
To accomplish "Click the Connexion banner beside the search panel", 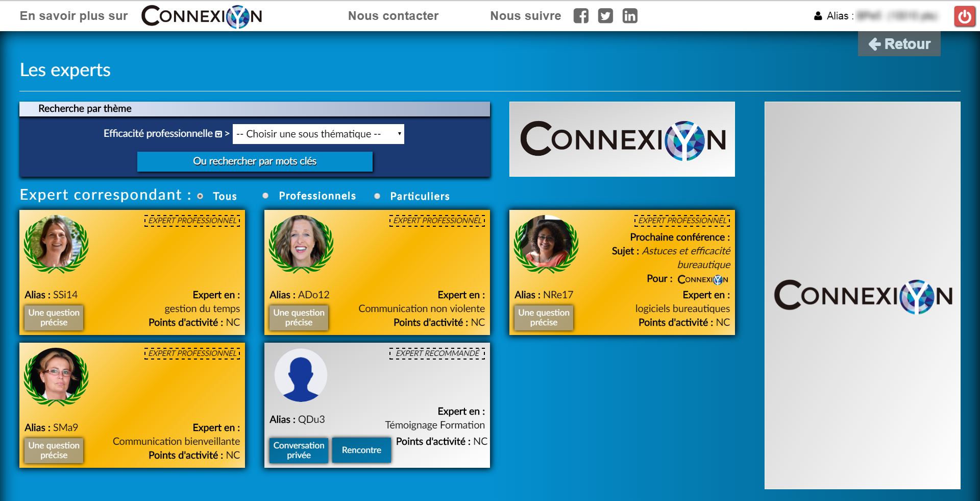I will point(622,139).
